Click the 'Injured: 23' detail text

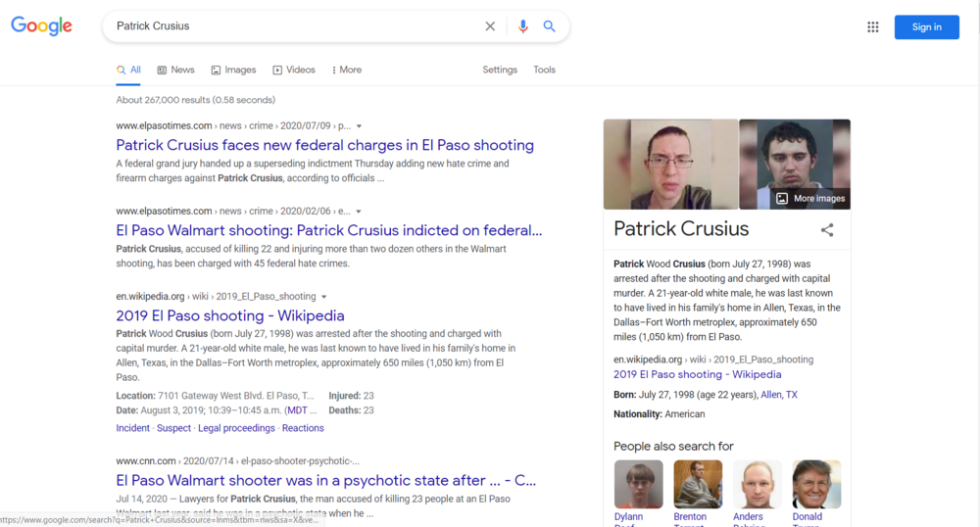pos(351,396)
